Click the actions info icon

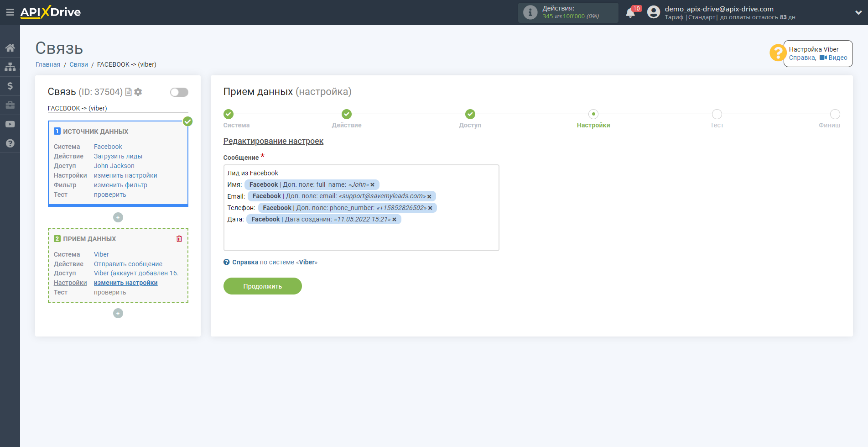coord(530,12)
